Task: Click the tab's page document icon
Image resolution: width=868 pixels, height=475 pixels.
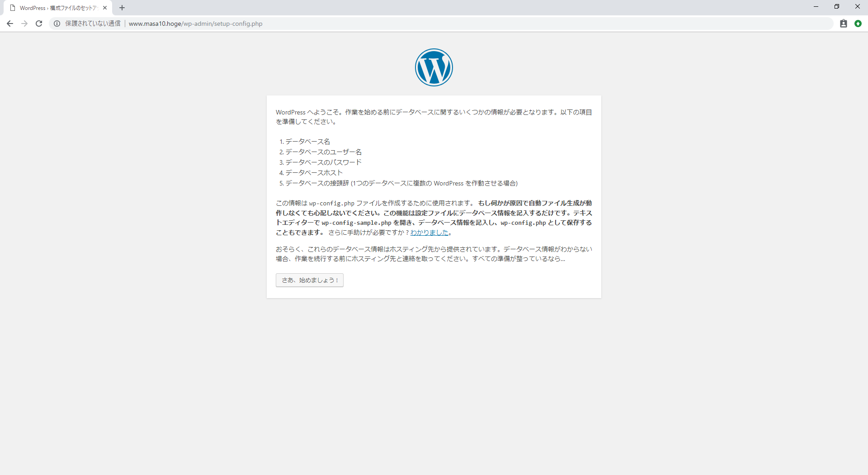Action: pyautogui.click(x=13, y=8)
